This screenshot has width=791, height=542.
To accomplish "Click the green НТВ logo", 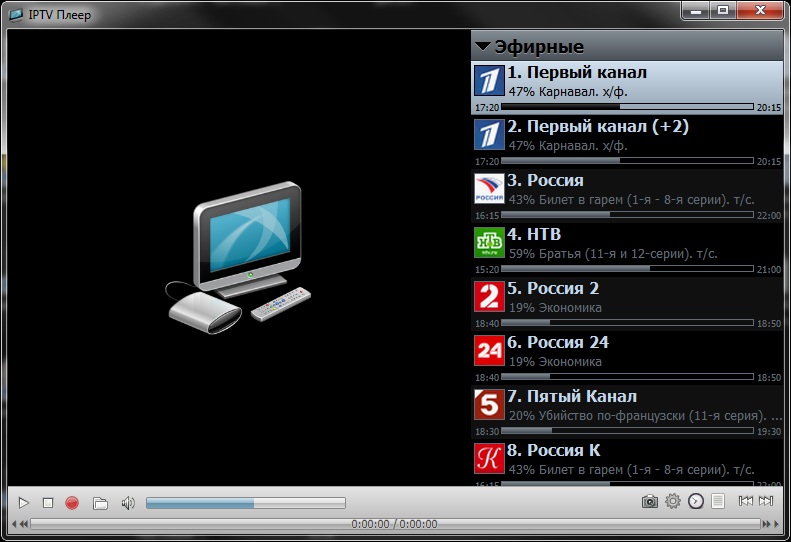I will pyautogui.click(x=489, y=243).
